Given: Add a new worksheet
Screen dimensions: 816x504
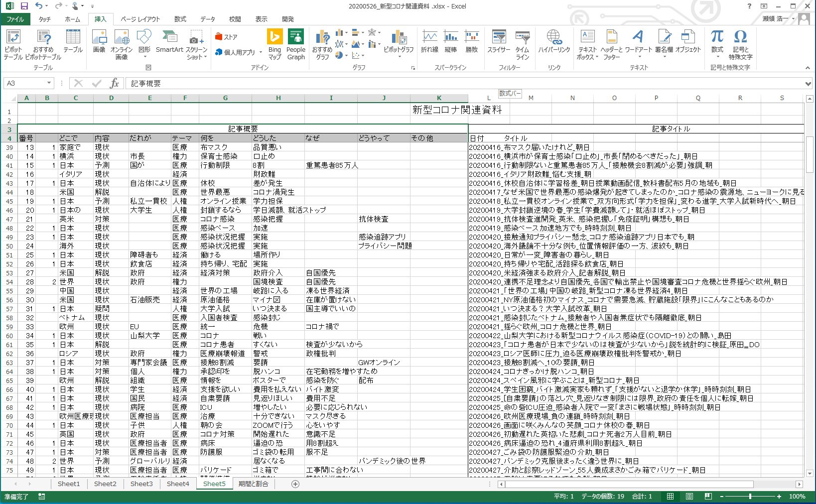Looking at the screenshot, I should 295,484.
